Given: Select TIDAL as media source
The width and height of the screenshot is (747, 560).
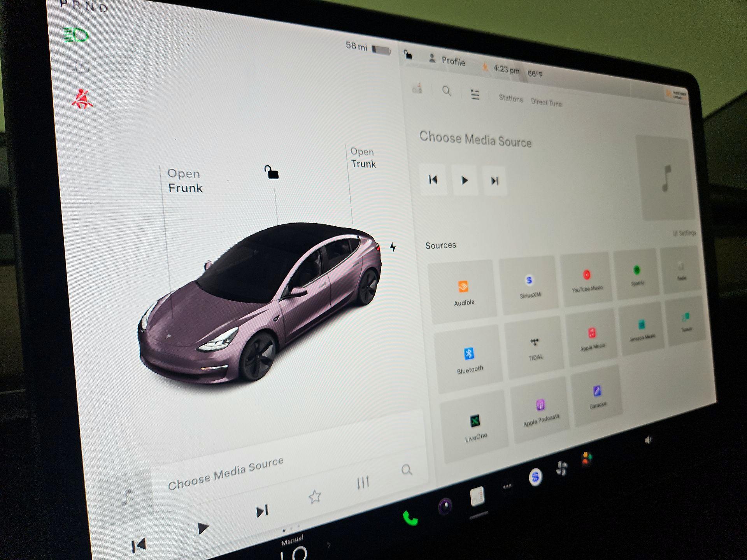Looking at the screenshot, I should 535,348.
